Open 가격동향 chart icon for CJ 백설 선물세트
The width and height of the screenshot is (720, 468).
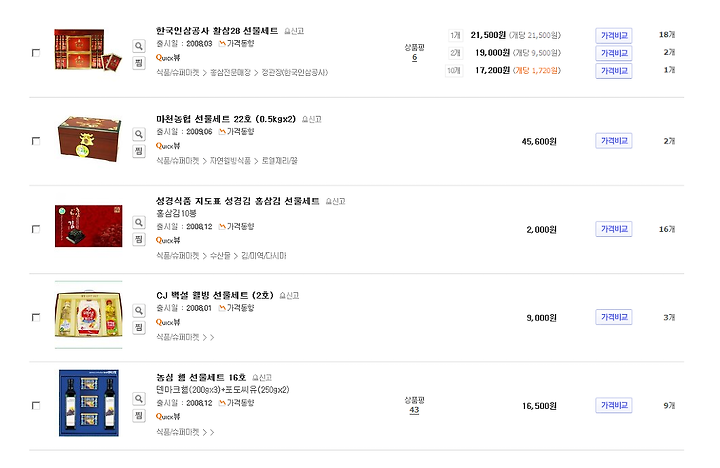pyautogui.click(x=236, y=308)
